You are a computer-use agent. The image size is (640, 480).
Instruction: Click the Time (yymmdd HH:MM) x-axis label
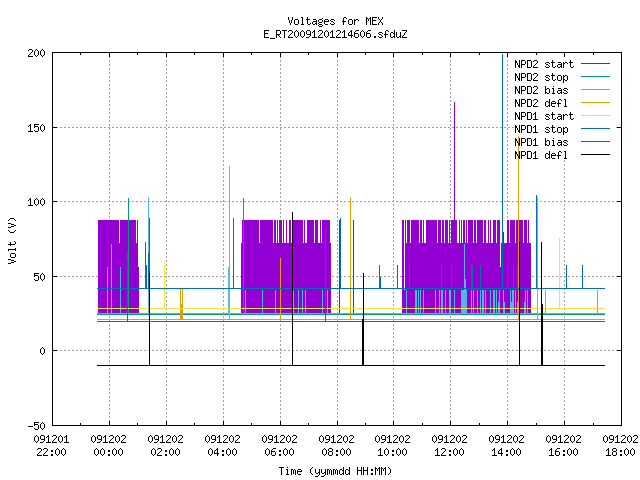(x=335, y=471)
